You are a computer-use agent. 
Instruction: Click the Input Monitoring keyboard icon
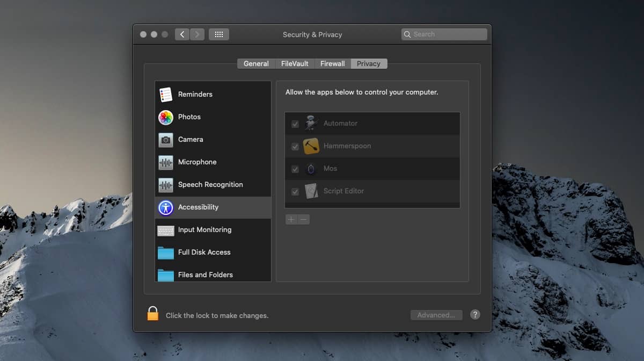[x=166, y=230]
